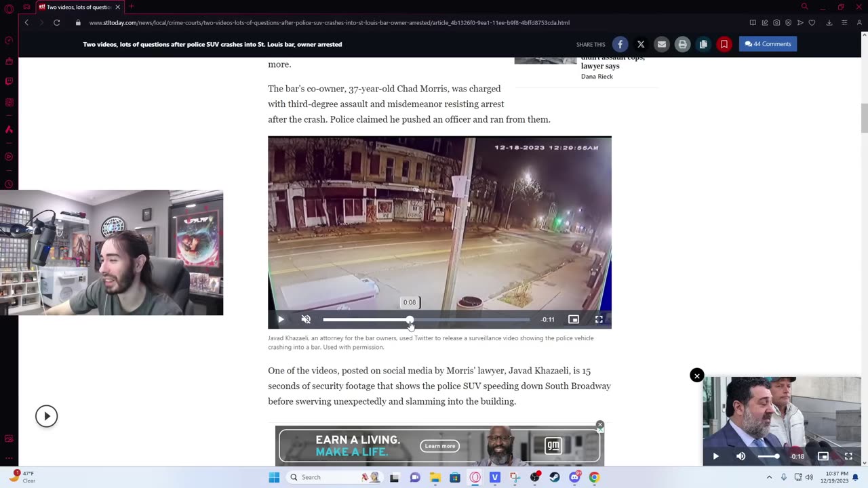The image size is (868, 488).
Task: Print the article
Action: click(x=682, y=44)
